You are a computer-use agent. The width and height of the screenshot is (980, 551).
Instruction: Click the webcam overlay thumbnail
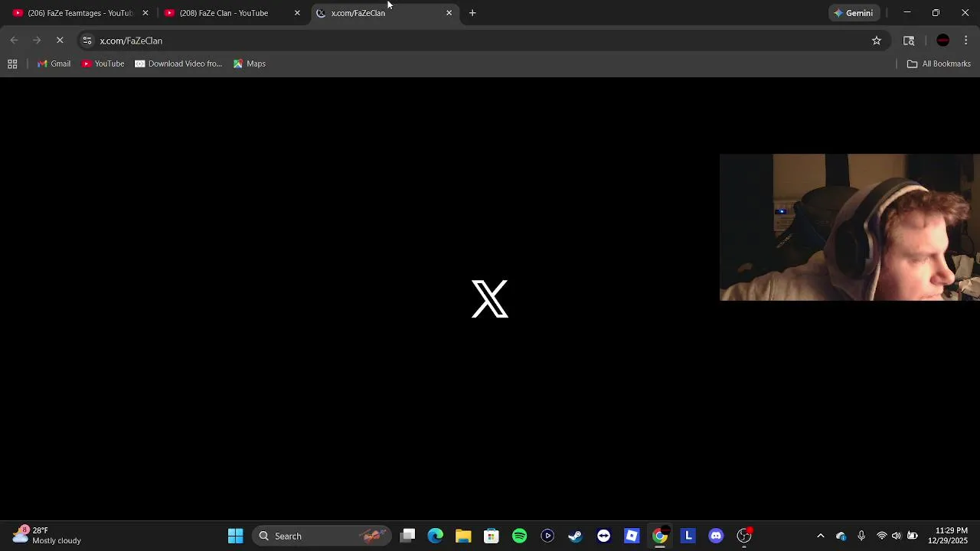850,227
